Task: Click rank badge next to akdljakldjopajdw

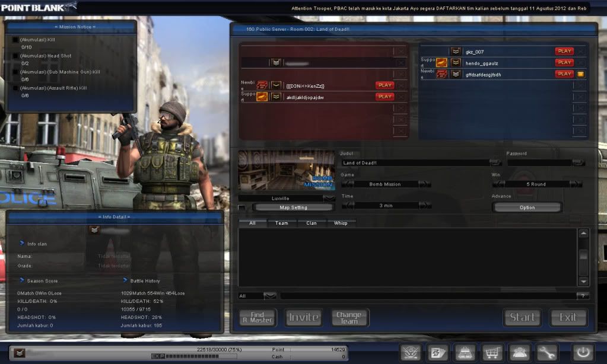Action: coord(276,97)
